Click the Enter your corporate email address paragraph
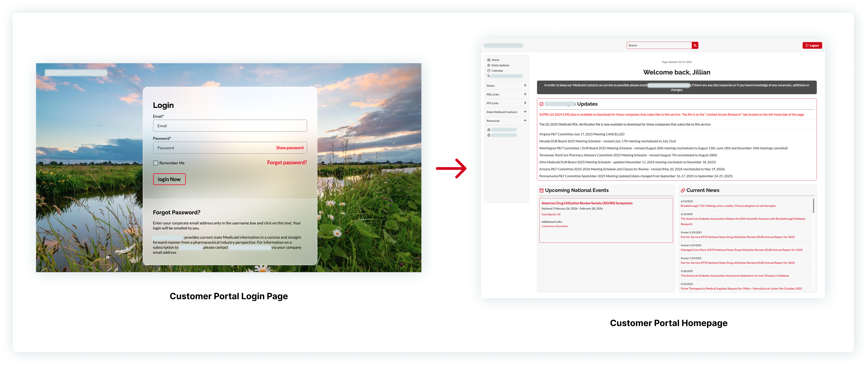The width and height of the screenshot is (868, 366). coord(227,226)
